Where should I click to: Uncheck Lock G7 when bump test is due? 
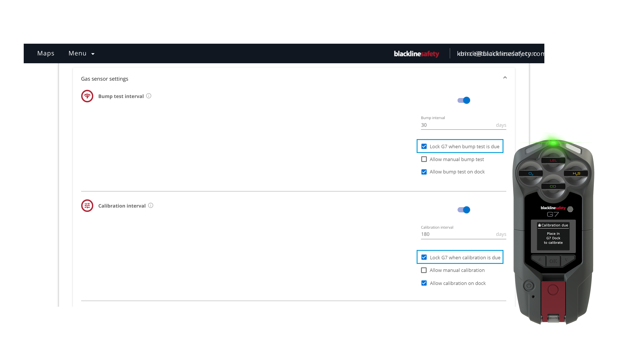424,147
